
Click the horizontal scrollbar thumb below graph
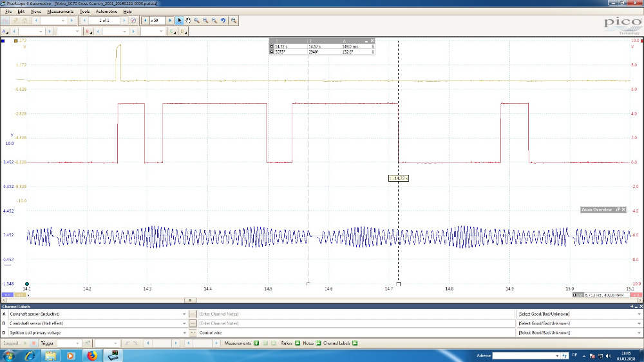189,300
